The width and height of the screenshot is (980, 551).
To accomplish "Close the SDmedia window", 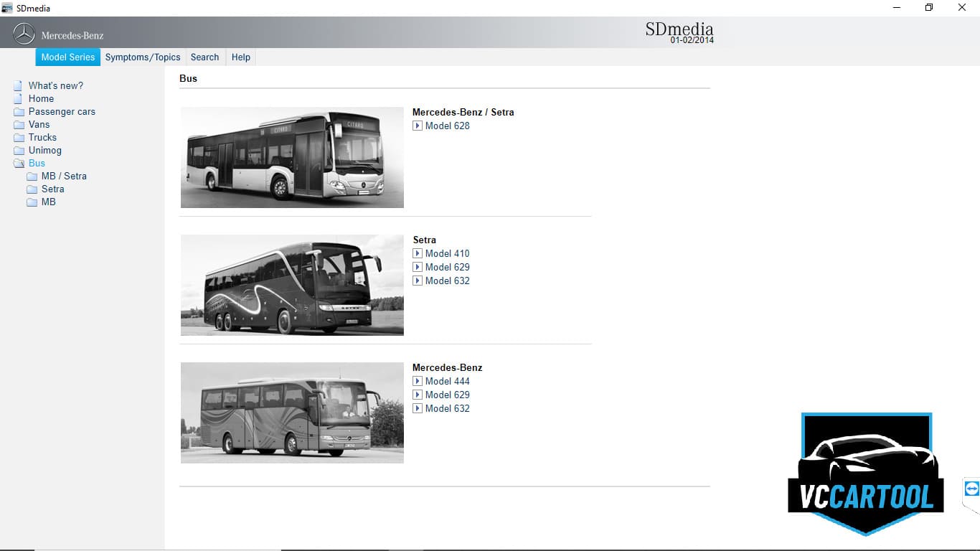I will tap(962, 8).
